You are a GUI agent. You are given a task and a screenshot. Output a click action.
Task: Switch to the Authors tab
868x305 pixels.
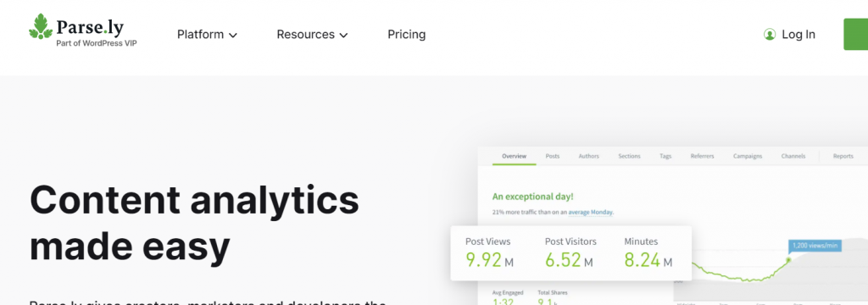[x=589, y=156]
